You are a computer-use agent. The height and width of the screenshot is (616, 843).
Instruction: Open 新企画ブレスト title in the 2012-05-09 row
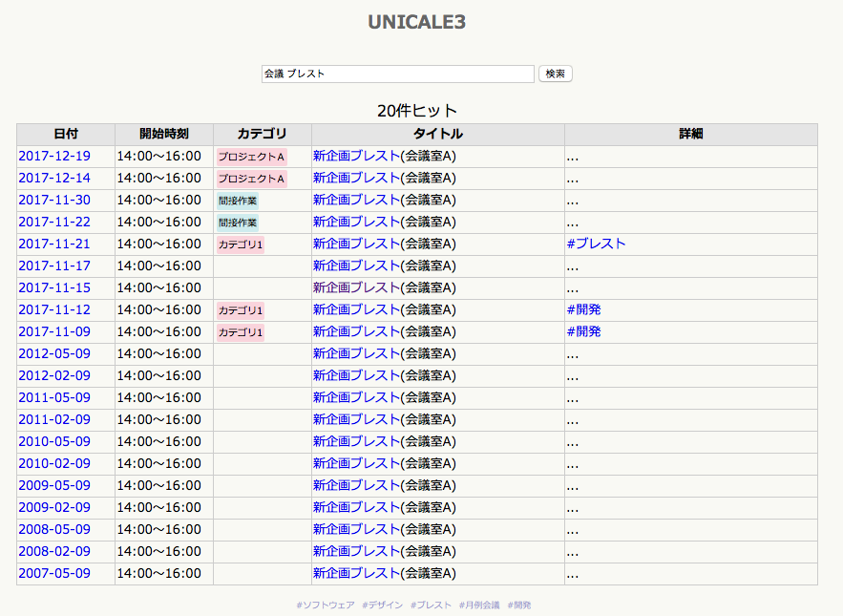(x=356, y=353)
